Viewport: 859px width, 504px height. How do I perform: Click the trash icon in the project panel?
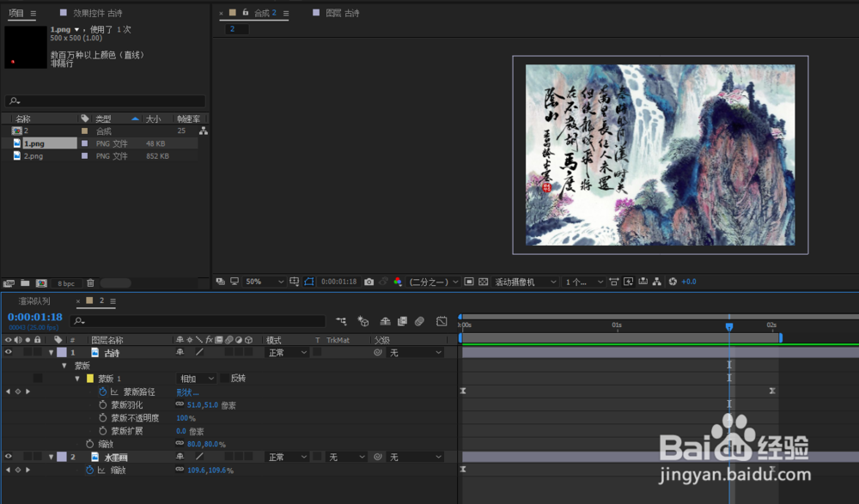point(89,282)
